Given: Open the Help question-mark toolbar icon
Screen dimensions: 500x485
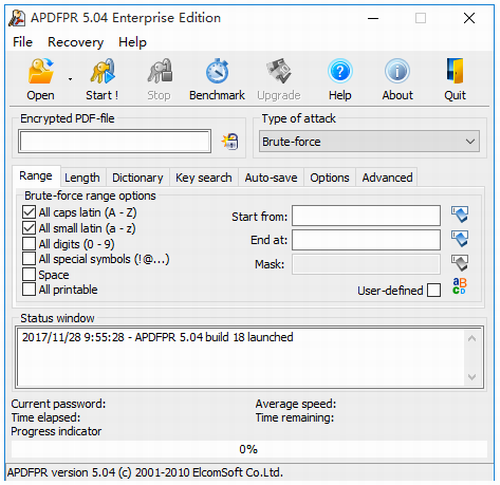Looking at the screenshot, I should (x=340, y=71).
